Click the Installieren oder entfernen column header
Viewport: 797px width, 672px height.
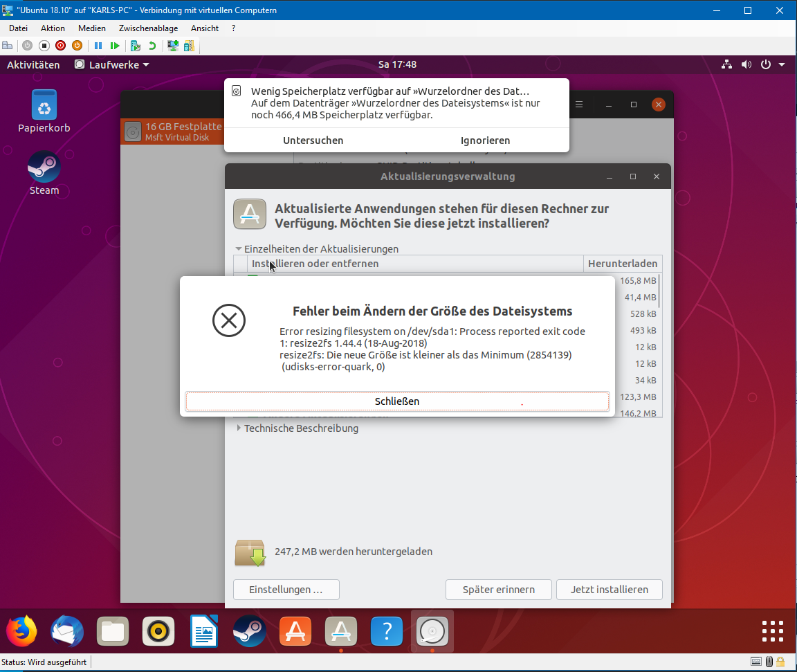click(415, 263)
